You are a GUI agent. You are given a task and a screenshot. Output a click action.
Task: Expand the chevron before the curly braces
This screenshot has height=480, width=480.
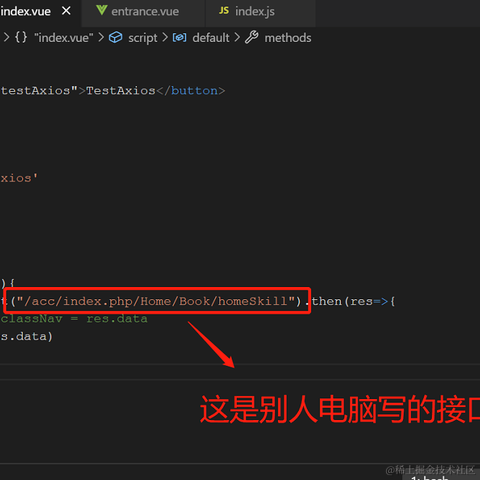pyautogui.click(x=6, y=37)
